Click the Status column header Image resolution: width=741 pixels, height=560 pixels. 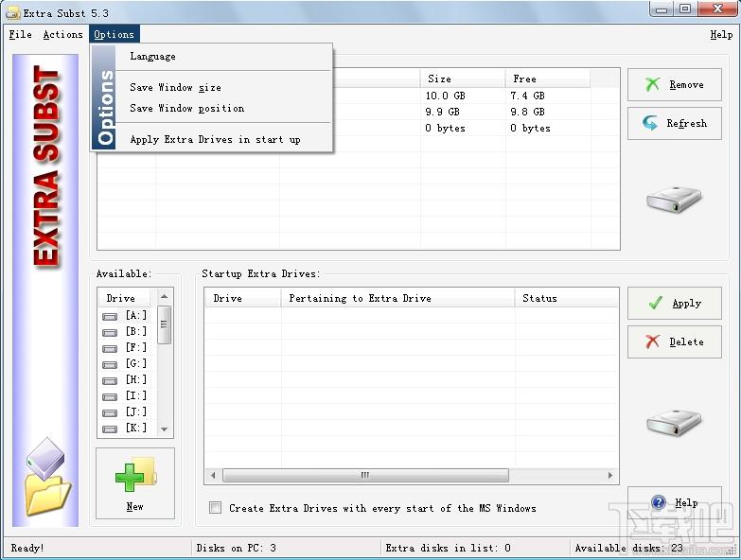pyautogui.click(x=567, y=298)
